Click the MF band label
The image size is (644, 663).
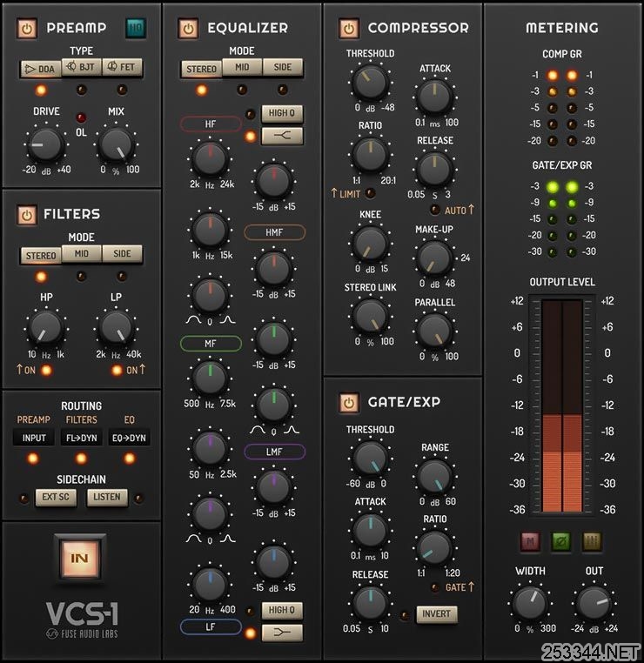(x=211, y=344)
